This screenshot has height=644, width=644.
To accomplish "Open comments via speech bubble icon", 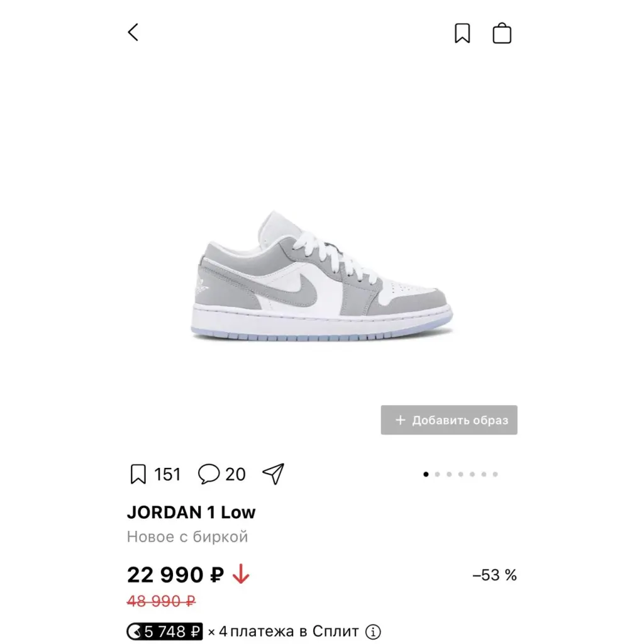I will 209,474.
